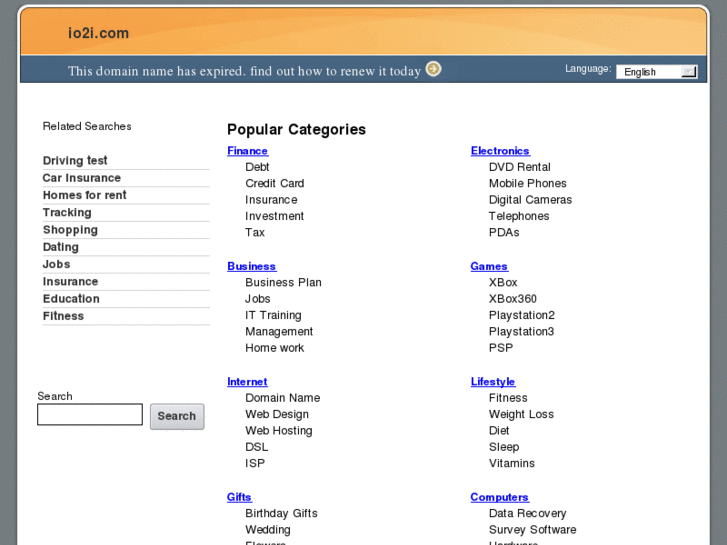Click DSL under Internet
The image size is (727, 545).
257,447
